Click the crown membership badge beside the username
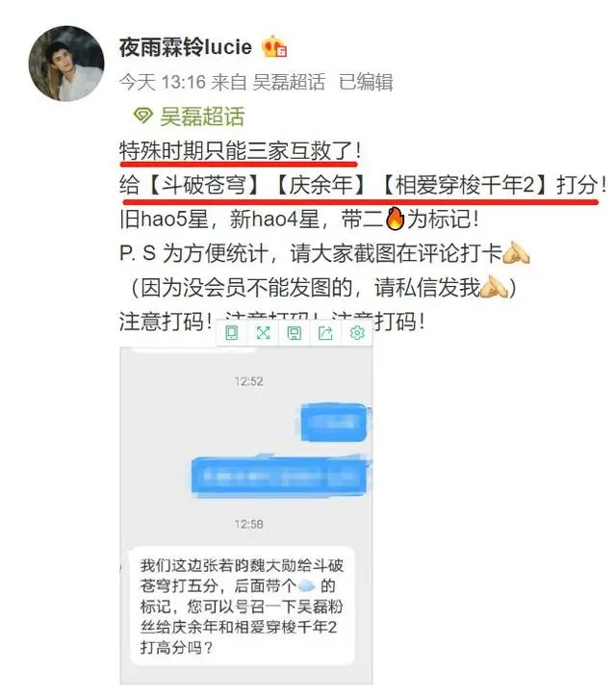The height and width of the screenshot is (699, 616). [273, 46]
